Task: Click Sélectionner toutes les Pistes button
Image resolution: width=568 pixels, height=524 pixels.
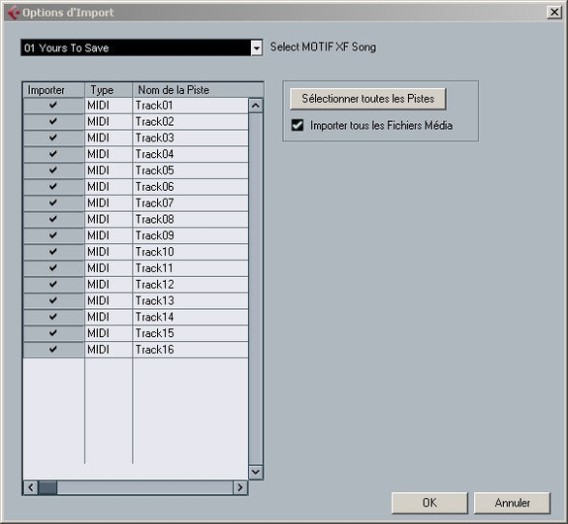Action: [x=368, y=98]
